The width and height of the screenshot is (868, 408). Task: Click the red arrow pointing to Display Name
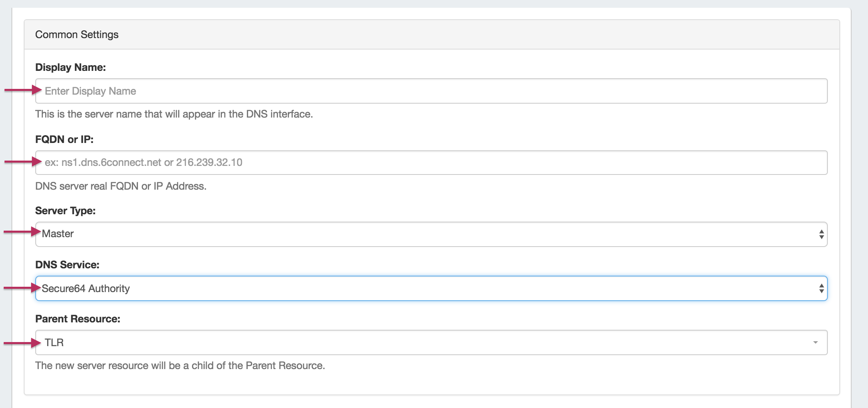coord(23,90)
